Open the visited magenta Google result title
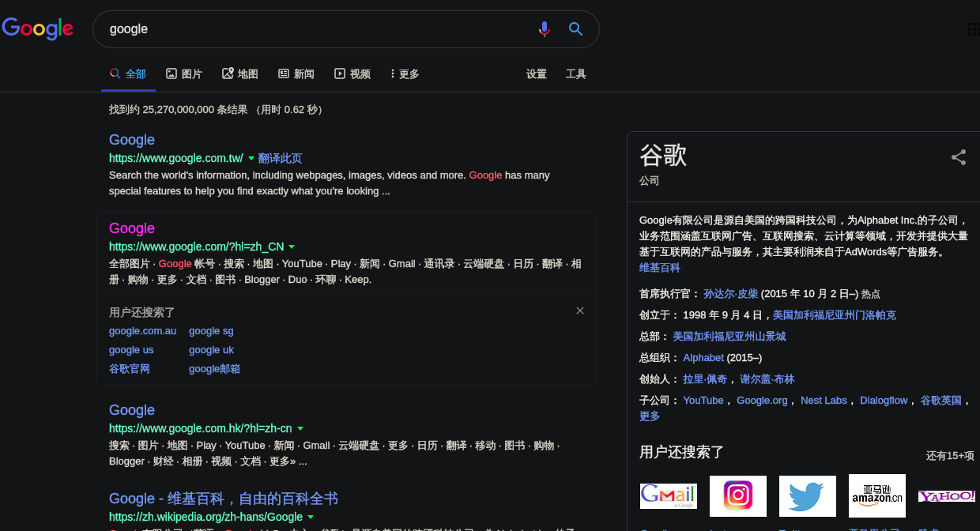Image resolution: width=980 pixels, height=531 pixels. [132, 228]
